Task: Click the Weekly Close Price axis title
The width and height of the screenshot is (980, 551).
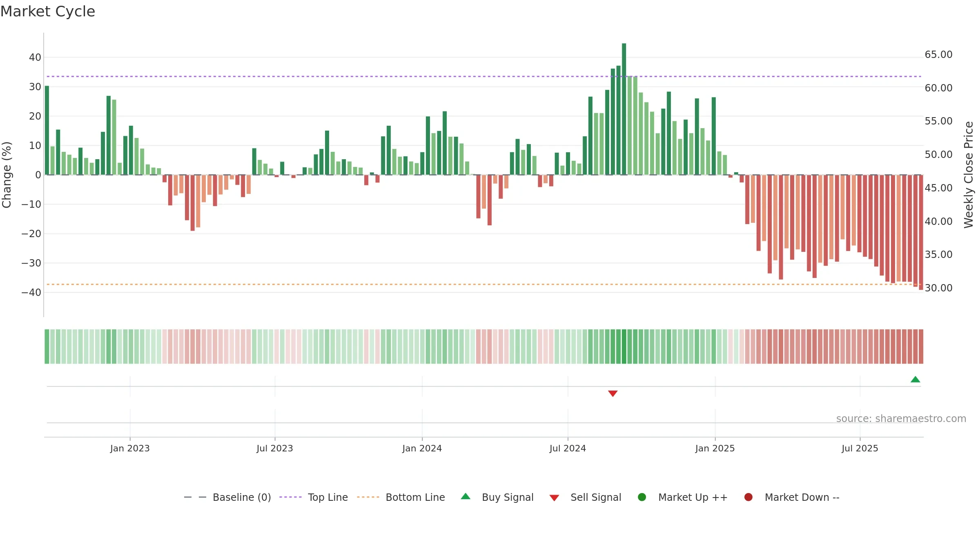Action: 969,175
